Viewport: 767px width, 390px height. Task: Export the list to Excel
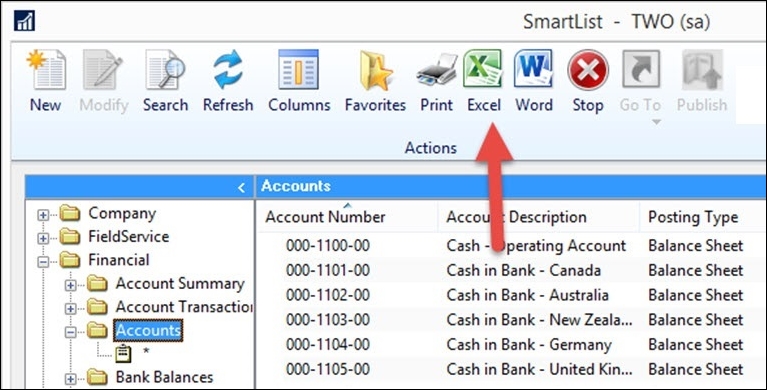483,81
